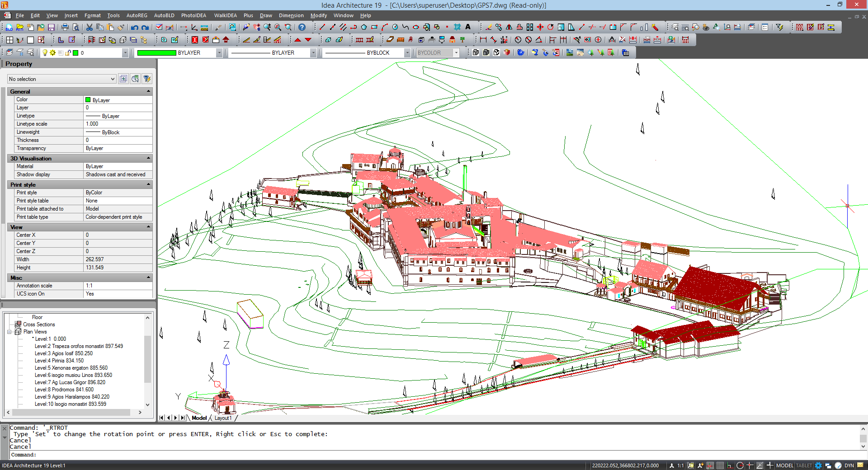Click the green Color ByLayer swatch
Viewport: 868px width, 470px height.
click(88, 100)
